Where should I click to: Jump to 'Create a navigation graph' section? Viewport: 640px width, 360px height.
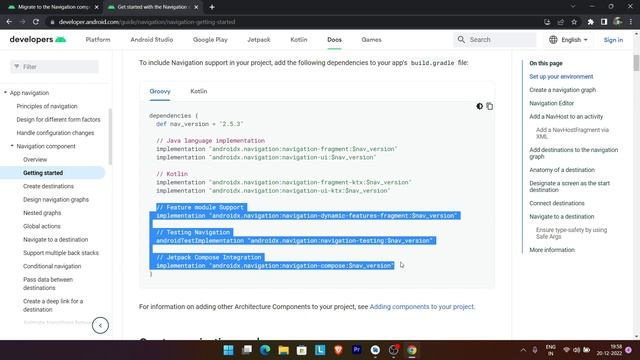click(562, 90)
